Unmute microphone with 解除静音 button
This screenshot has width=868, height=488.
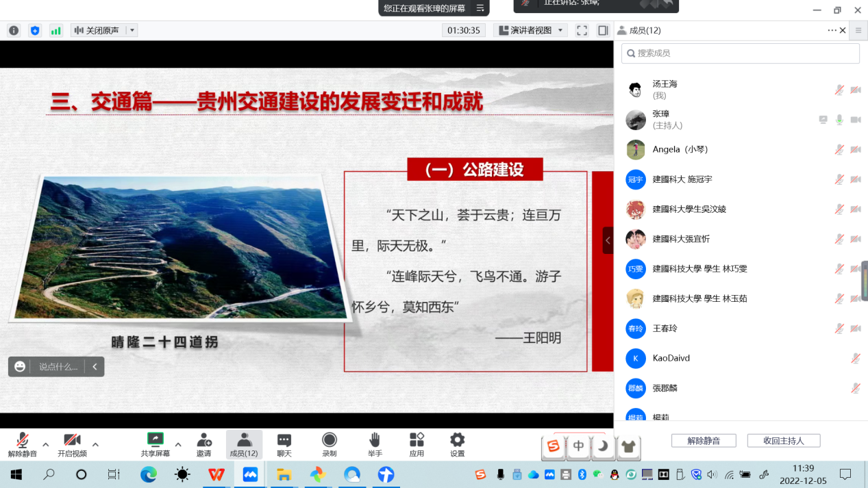pos(23,444)
